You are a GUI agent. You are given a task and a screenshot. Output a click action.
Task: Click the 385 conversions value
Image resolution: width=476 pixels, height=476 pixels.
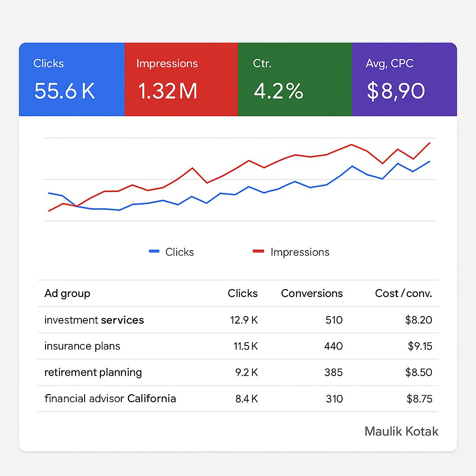tap(333, 372)
